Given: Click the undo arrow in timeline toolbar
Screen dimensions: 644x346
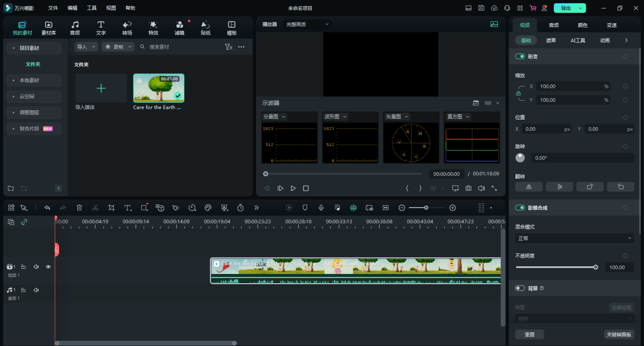Looking at the screenshot, I should click(47, 208).
